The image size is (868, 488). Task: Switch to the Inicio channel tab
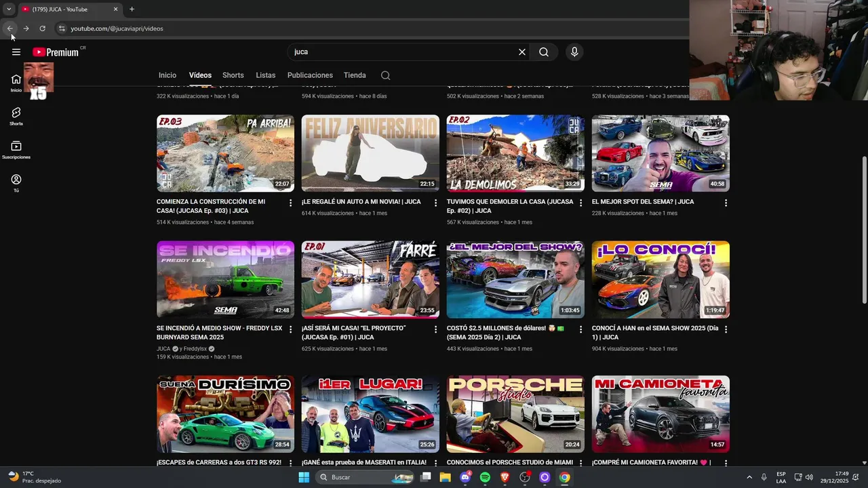pos(167,75)
